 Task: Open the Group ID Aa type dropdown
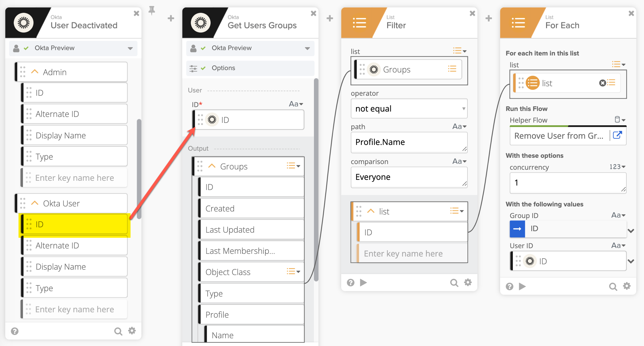pos(618,215)
